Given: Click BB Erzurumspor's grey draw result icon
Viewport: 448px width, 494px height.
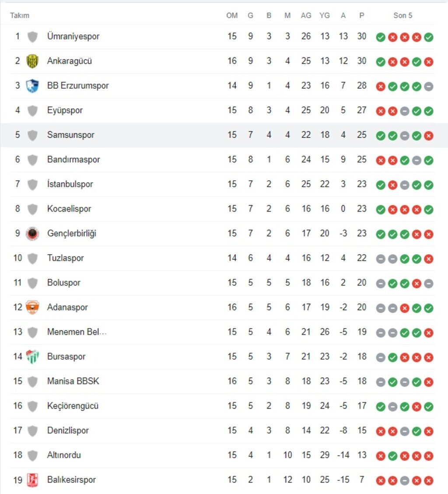Looking at the screenshot, I should pyautogui.click(x=429, y=87).
